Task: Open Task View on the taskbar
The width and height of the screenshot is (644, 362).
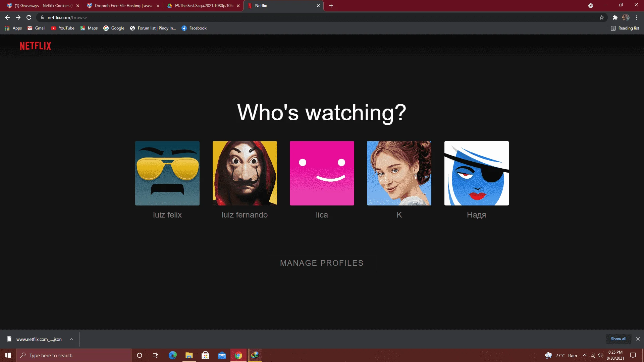Action: pos(156,355)
